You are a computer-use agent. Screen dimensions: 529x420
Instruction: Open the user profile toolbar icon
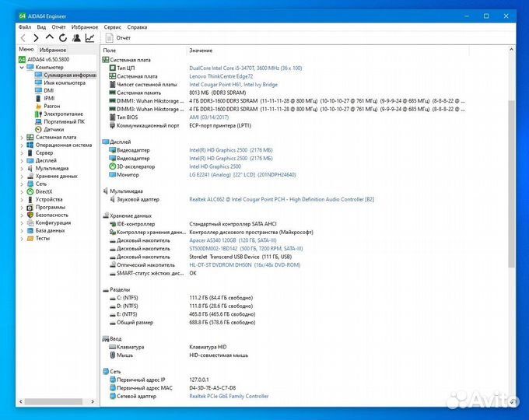76,38
